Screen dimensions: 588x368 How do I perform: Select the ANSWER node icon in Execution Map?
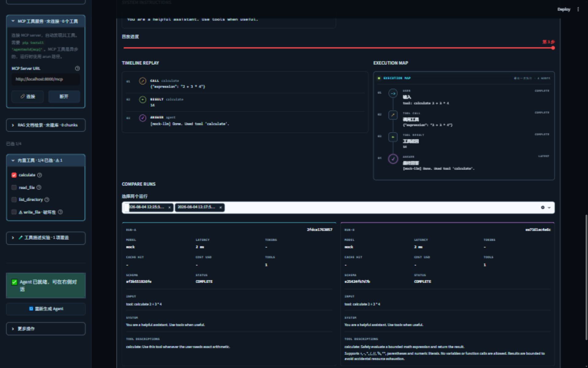coord(393,159)
